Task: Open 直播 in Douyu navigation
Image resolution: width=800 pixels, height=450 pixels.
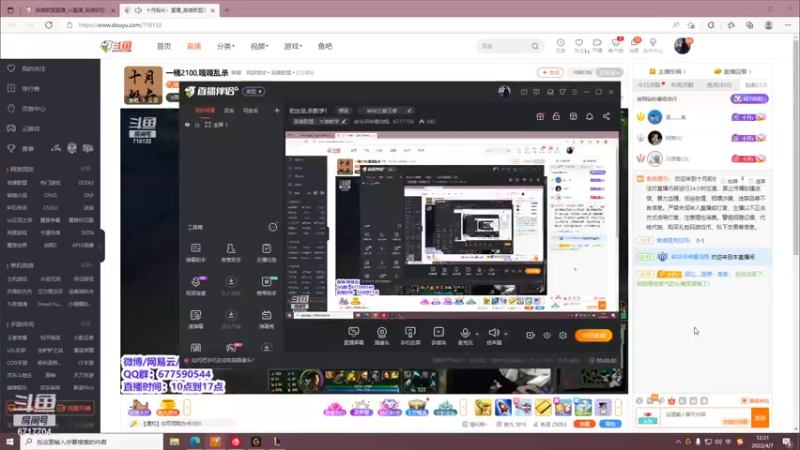Action: pos(194,46)
